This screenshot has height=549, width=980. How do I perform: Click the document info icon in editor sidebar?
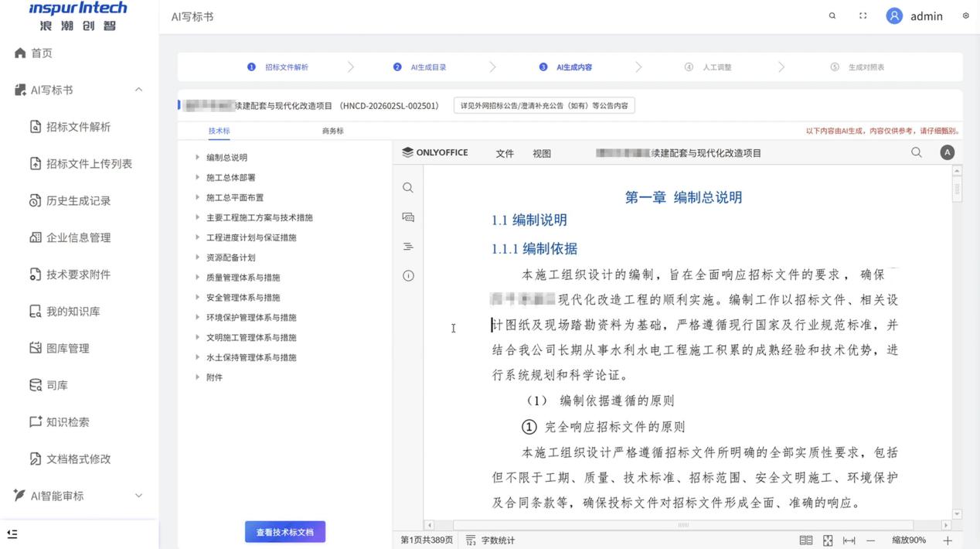tap(408, 276)
